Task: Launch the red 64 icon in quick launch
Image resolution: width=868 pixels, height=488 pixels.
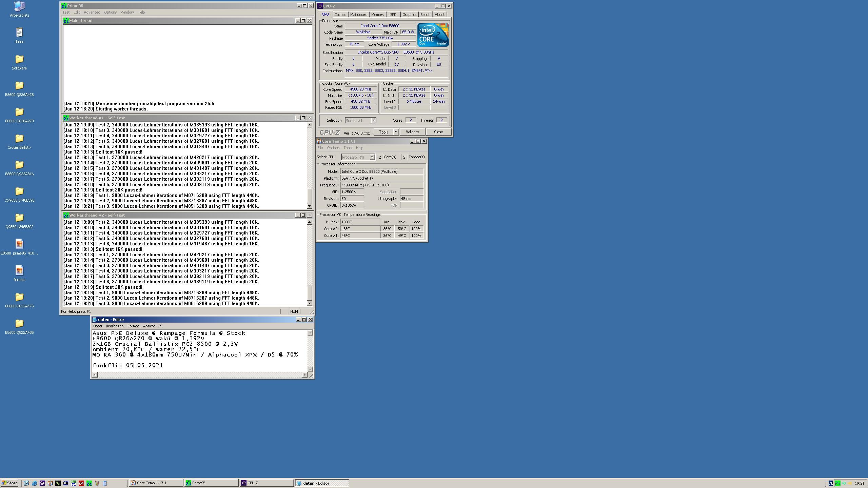Action: click(81, 483)
